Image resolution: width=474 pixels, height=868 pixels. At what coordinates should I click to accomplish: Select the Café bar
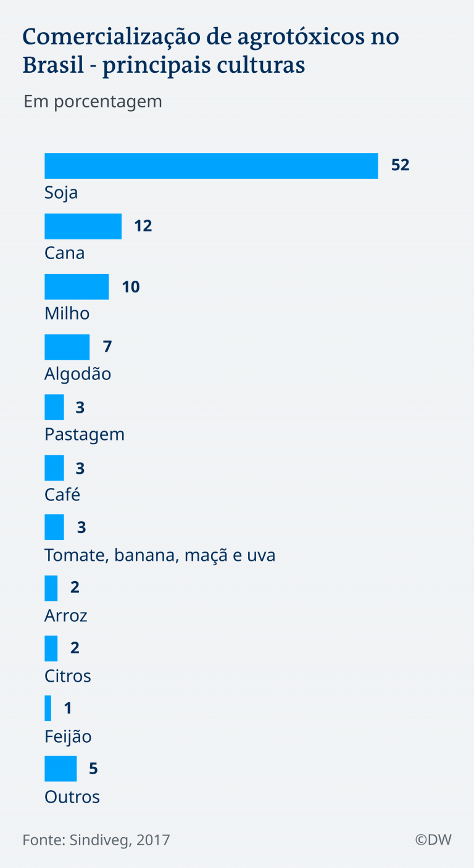pos(54,468)
